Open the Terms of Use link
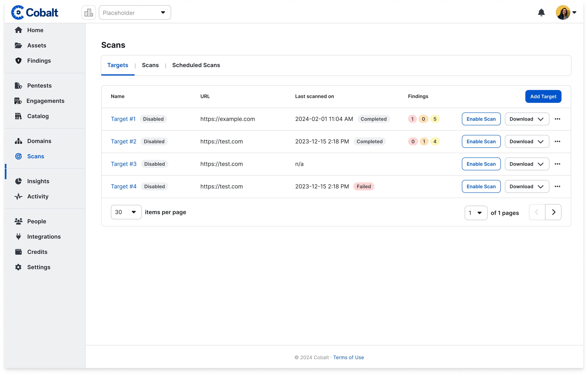 tap(348, 357)
